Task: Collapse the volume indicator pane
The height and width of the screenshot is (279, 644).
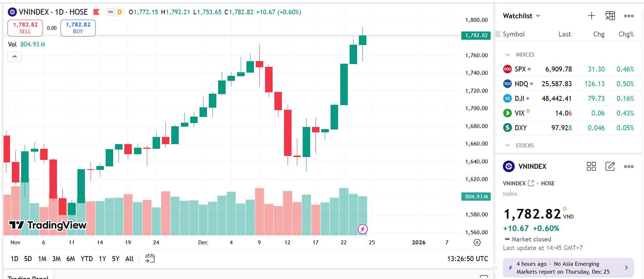Action: point(14,57)
